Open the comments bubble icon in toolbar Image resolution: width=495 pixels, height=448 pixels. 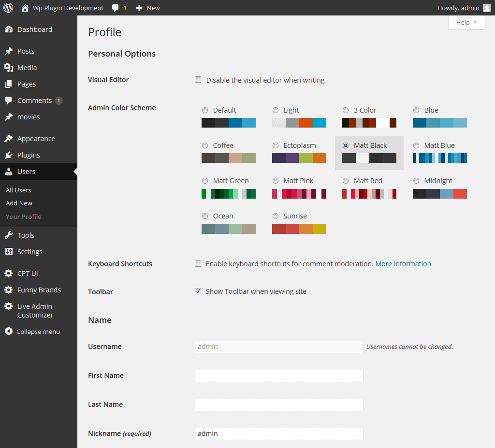click(115, 8)
